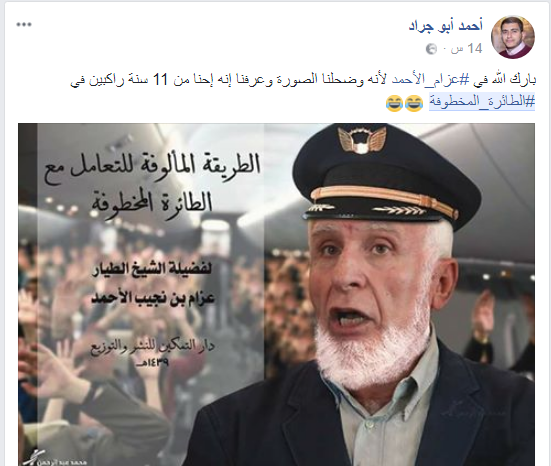
Task: Visit the أحمد أبو جراد profile name link
Action: 446,26
